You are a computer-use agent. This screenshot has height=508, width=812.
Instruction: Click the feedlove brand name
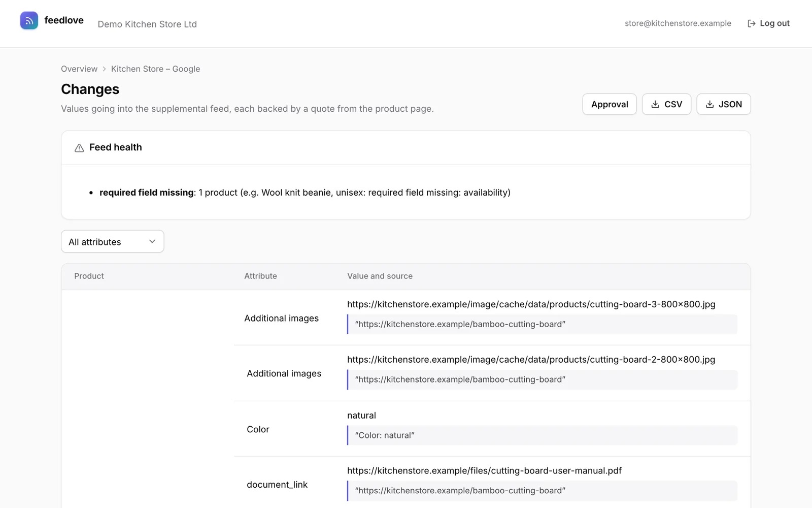pos(64,20)
